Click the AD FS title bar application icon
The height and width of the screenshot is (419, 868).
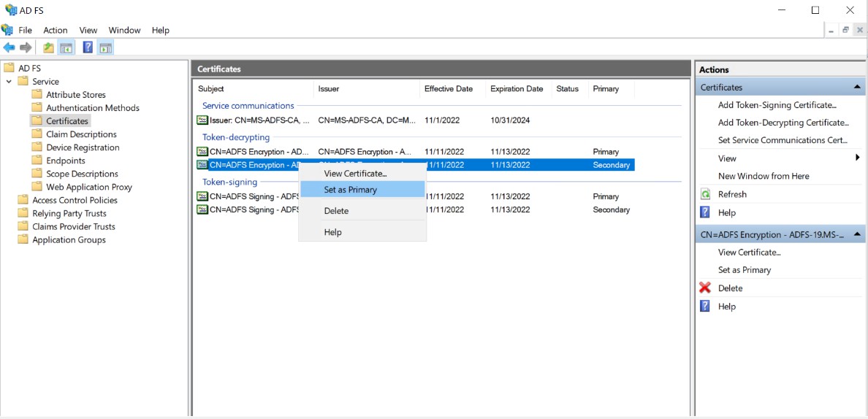click(x=10, y=10)
